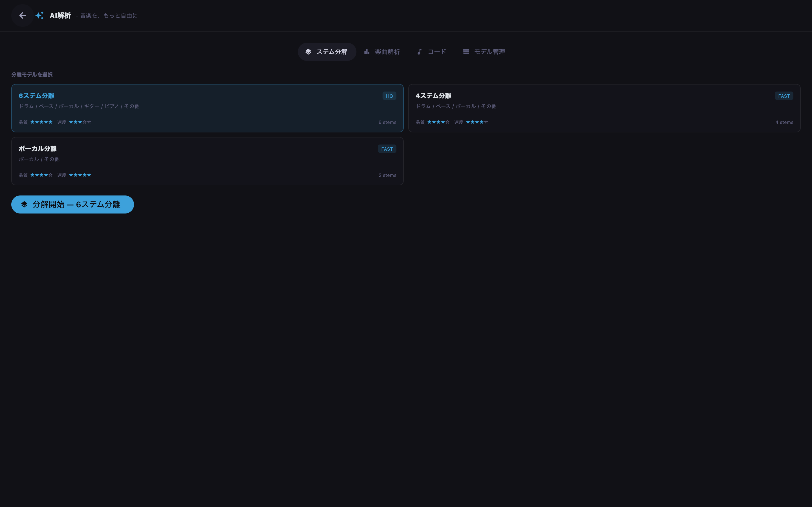Click the AI sparkle icon beside AI解析
The image size is (812, 507).
click(39, 15)
